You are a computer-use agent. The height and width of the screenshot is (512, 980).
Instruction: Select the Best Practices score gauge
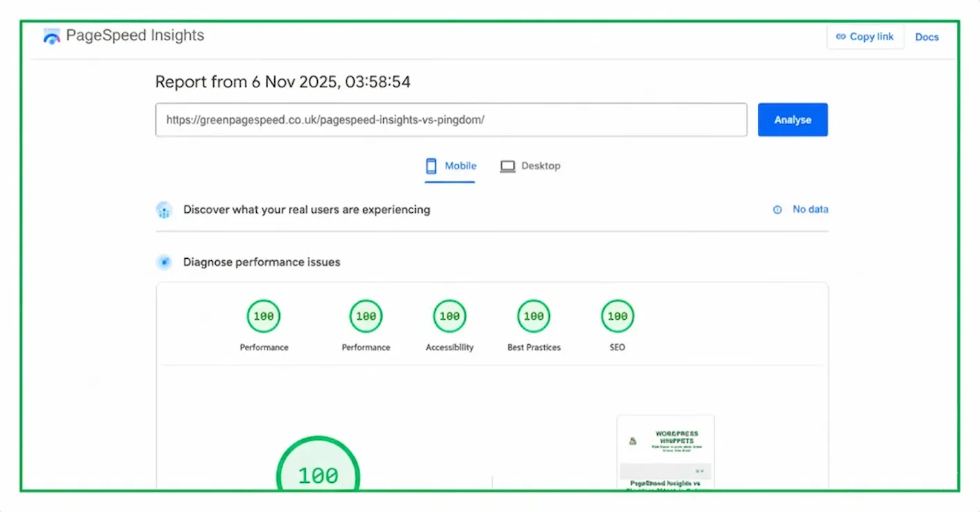(533, 316)
